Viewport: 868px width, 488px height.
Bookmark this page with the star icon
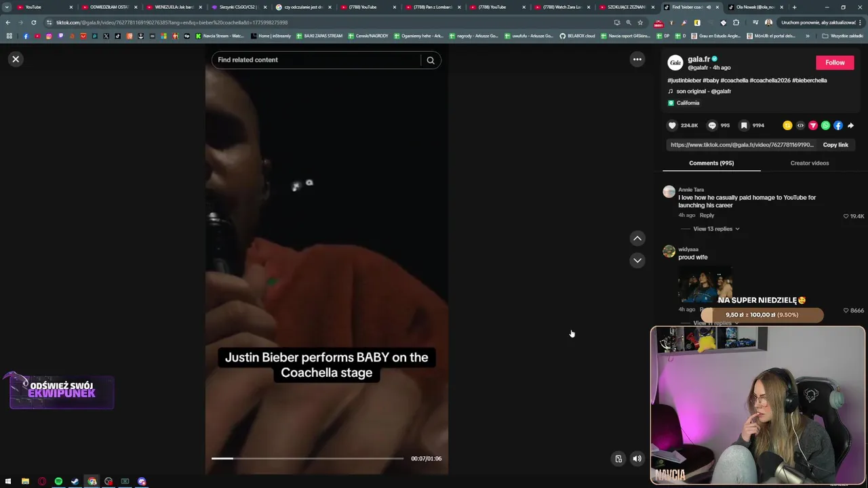click(x=640, y=22)
